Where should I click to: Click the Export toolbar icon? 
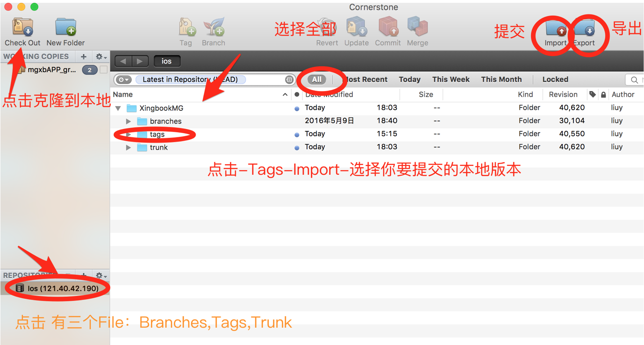coord(584,28)
